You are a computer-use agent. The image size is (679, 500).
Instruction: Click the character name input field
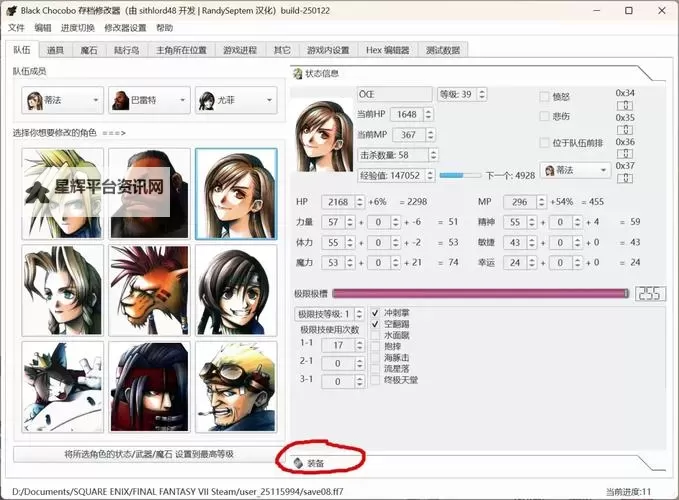point(394,94)
